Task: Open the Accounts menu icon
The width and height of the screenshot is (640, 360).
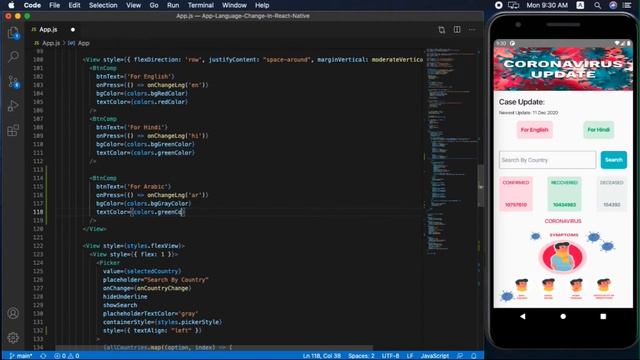Action: (x=13, y=313)
